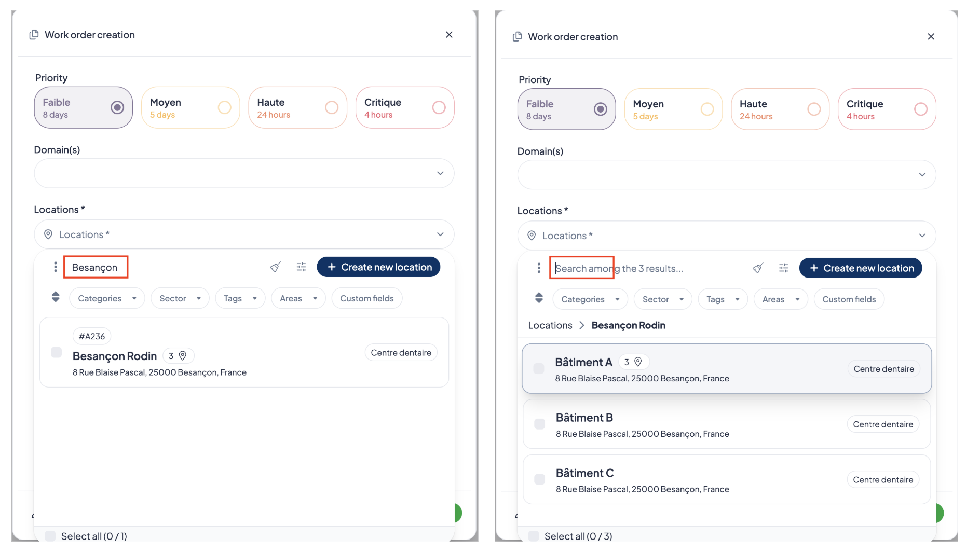Open filter sliders icon in left panel
980x553 pixels.
pyautogui.click(x=301, y=267)
